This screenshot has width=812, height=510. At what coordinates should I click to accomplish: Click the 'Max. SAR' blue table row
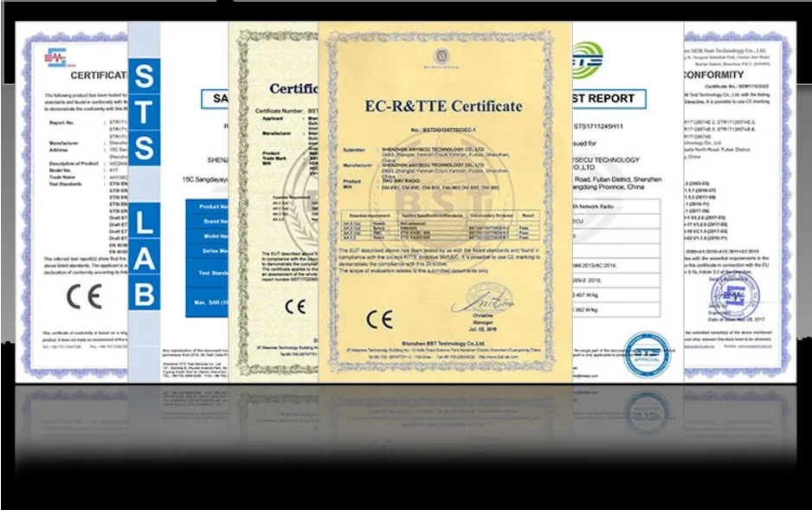(207, 302)
